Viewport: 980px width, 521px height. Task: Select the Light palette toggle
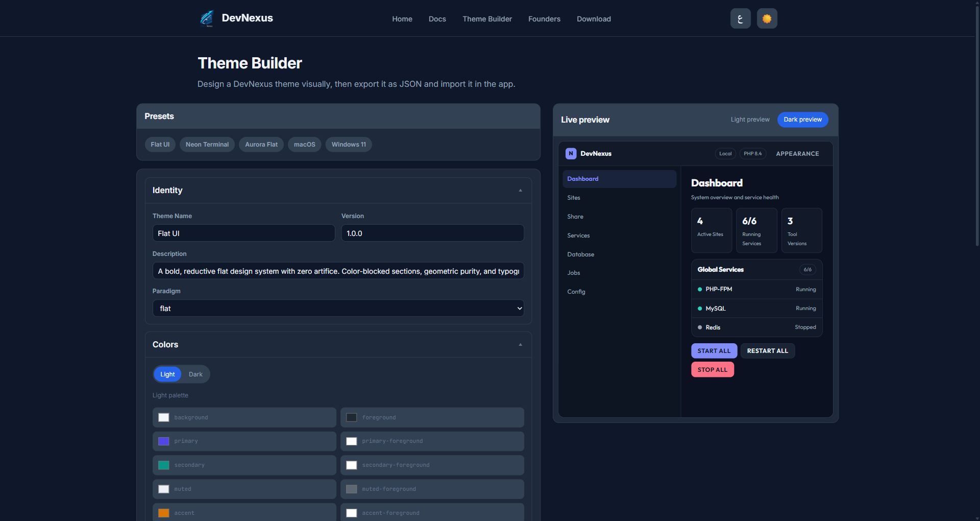point(167,374)
